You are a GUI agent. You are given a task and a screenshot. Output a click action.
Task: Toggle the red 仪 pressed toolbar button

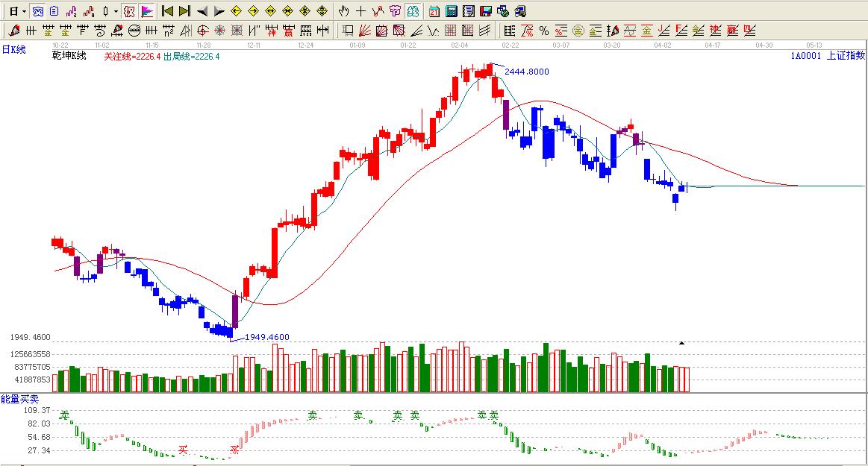pyautogui.click(x=129, y=11)
